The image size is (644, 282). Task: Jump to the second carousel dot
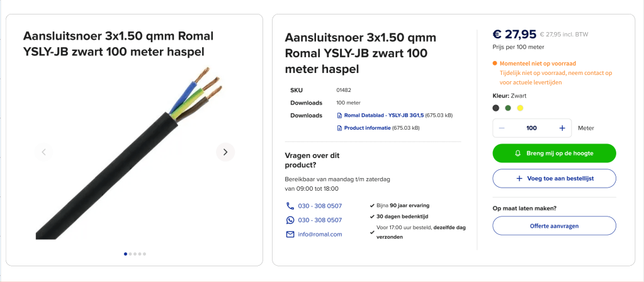tap(130, 254)
